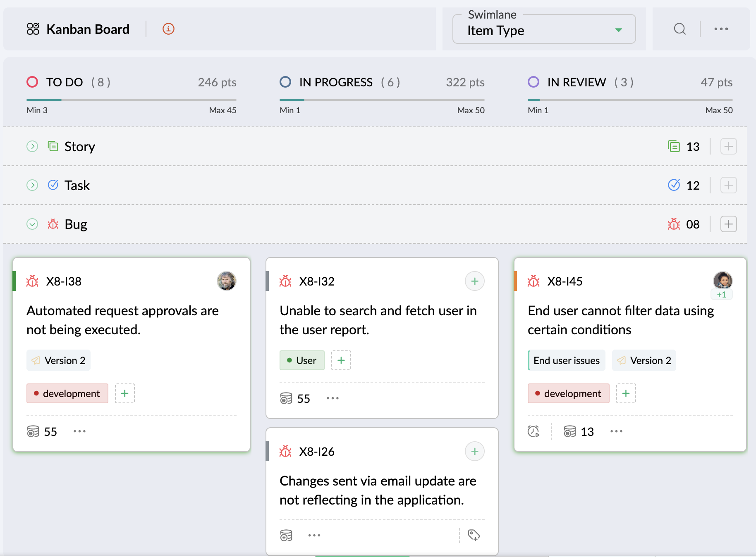756x557 pixels.
Task: Collapse the Bug swimlane
Action: (x=32, y=224)
